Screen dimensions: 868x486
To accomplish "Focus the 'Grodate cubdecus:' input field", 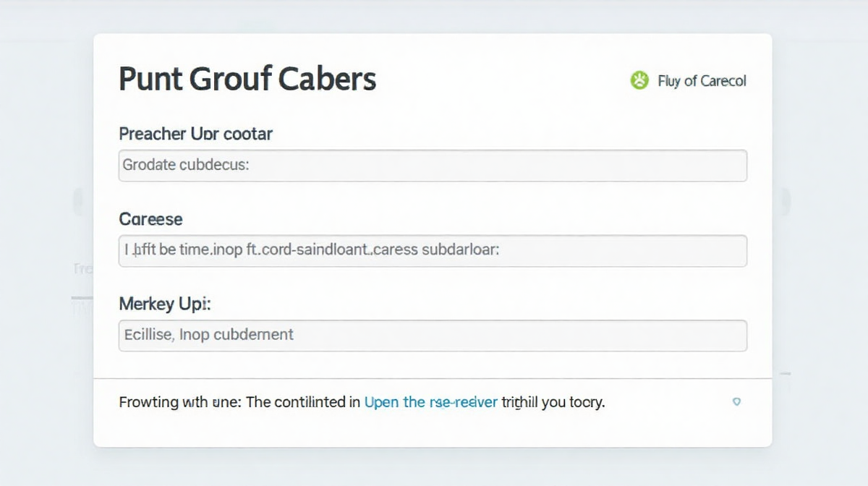I will [433, 166].
